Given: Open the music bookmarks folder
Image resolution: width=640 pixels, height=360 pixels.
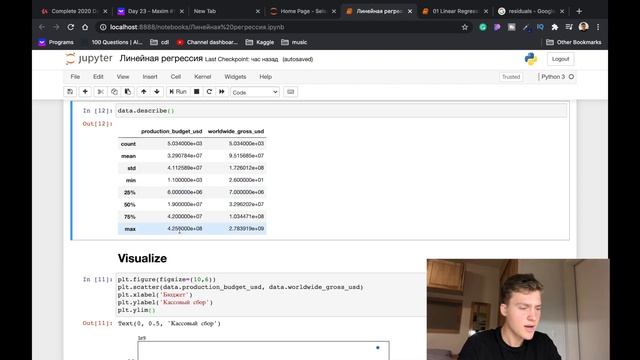Looking at the screenshot, I should [x=294, y=42].
